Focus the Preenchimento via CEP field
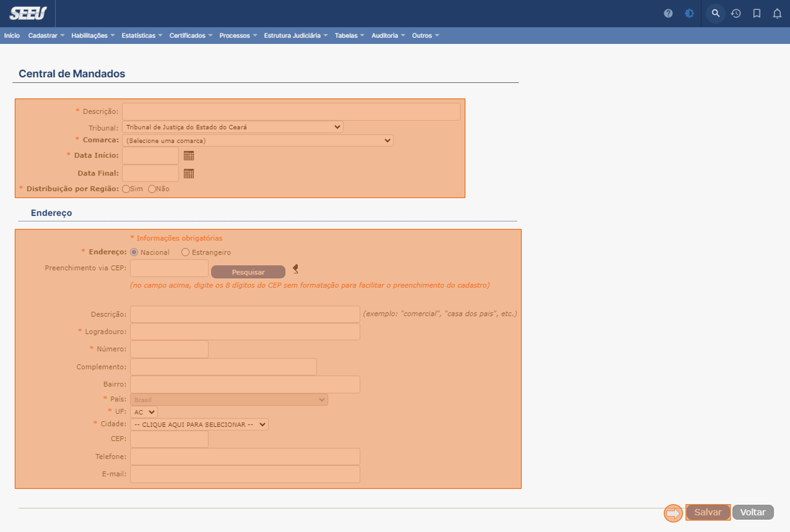The image size is (790, 532). click(169, 268)
